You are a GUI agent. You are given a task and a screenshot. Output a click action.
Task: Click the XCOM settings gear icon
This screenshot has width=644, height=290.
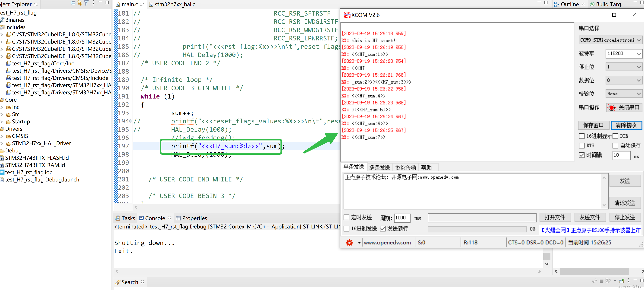349,242
